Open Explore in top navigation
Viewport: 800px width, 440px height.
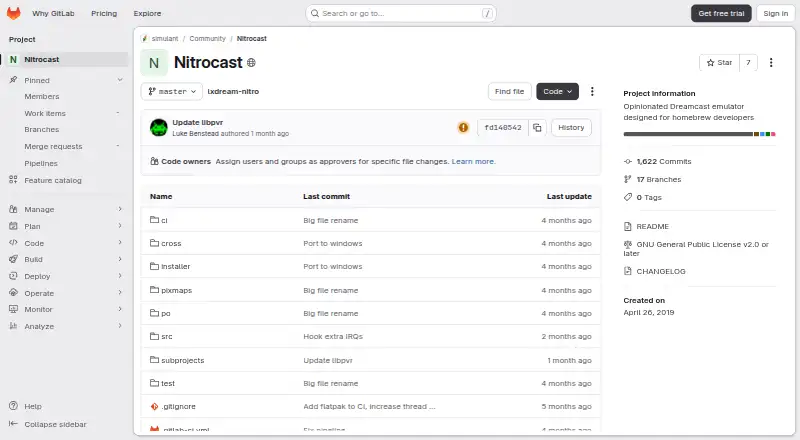(x=147, y=13)
